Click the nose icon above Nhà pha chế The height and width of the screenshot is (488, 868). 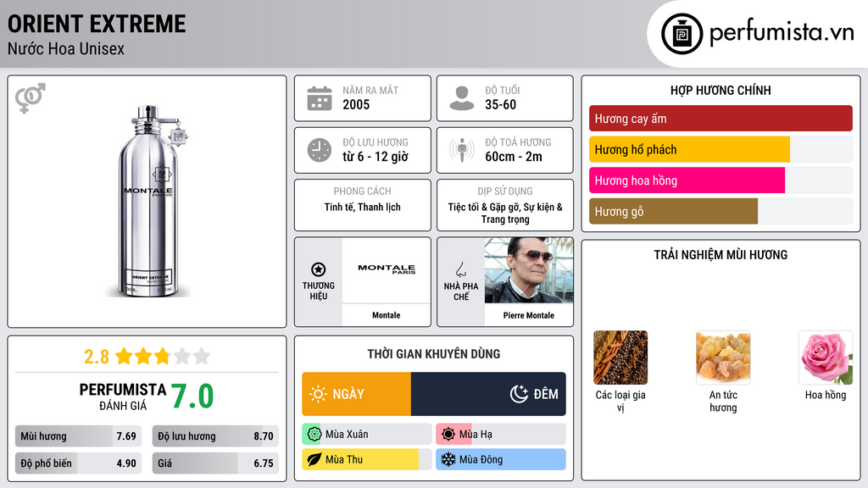(460, 269)
